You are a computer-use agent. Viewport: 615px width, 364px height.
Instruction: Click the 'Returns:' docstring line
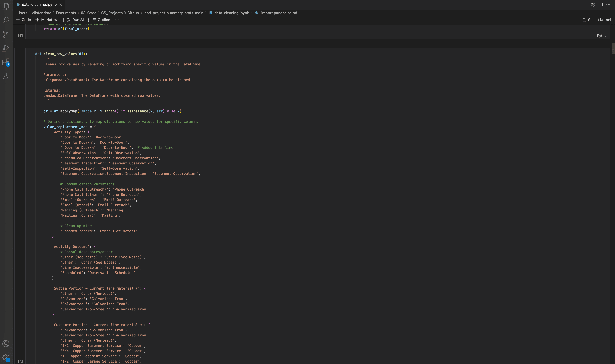click(52, 90)
